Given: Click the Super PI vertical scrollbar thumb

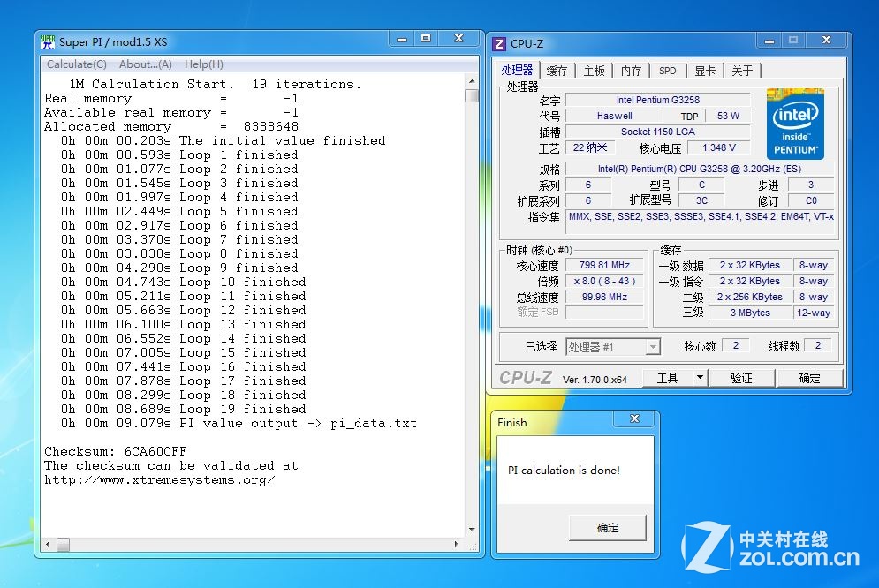Looking at the screenshot, I should point(472,95).
